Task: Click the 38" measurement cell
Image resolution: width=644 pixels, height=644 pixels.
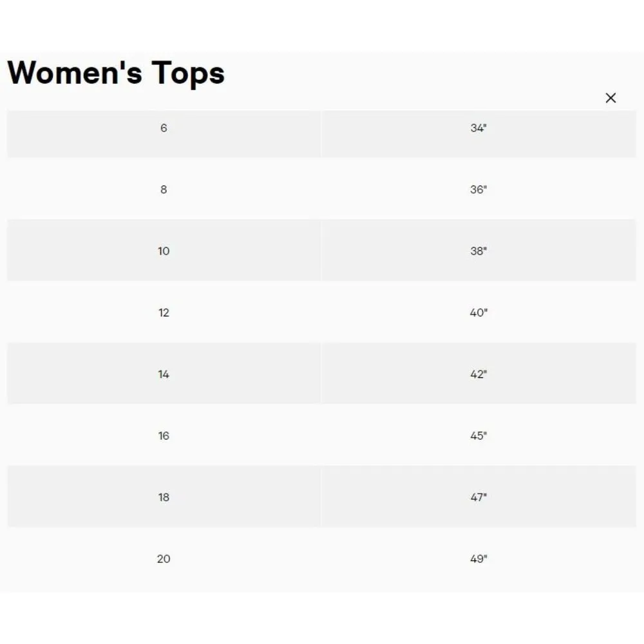Action: point(478,251)
